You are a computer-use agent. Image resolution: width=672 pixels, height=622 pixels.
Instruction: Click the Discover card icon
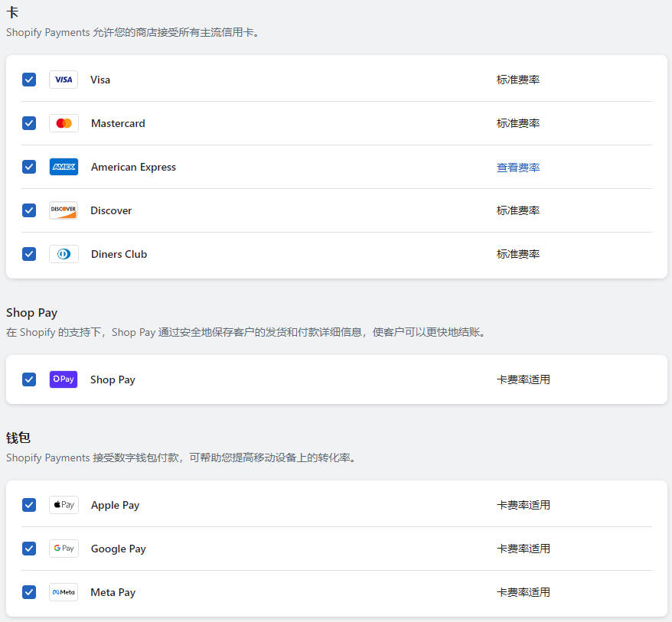point(63,210)
